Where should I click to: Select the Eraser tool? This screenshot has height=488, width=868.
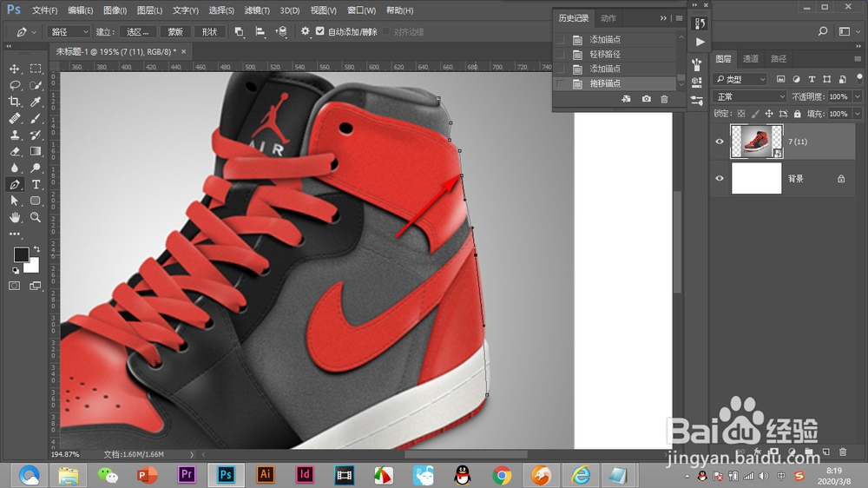[15, 151]
